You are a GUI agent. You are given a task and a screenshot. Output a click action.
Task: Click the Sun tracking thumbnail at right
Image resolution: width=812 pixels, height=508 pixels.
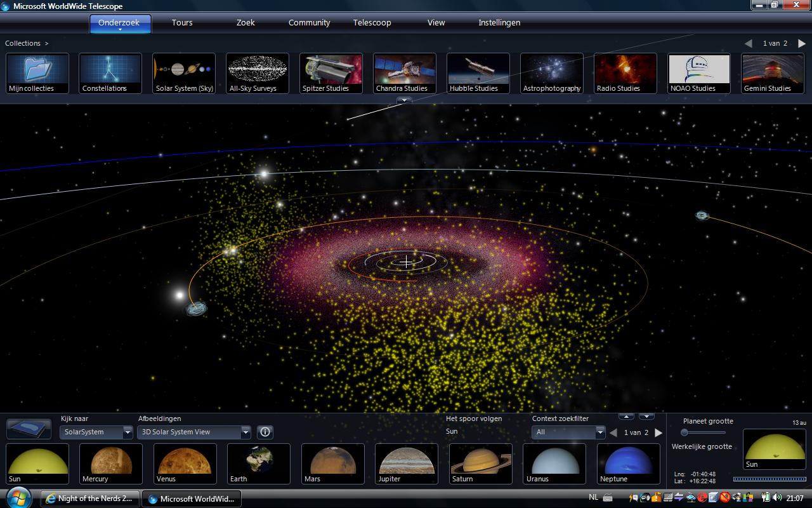(775, 450)
